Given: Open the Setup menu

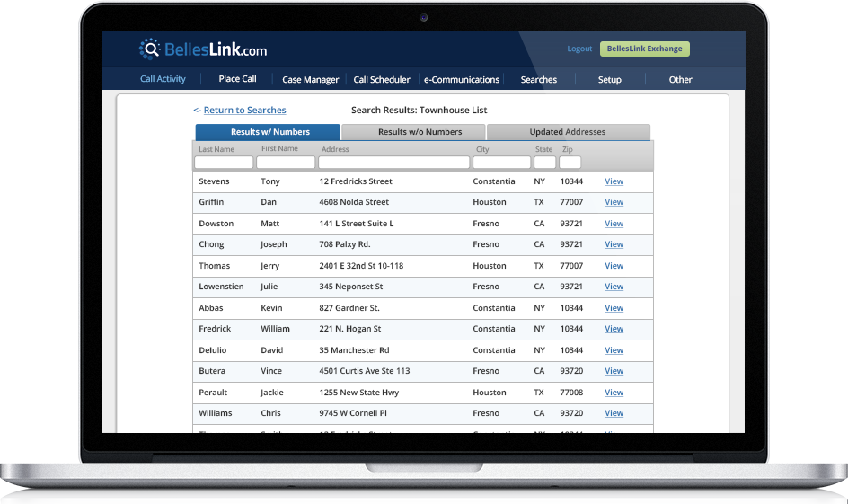Looking at the screenshot, I should (x=609, y=79).
